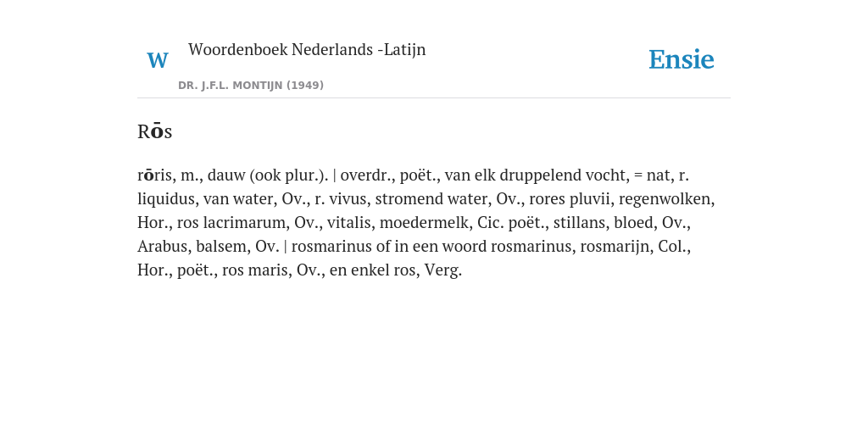868x434 pixels.
Task: Open the Ensie logo homepage link
Action: point(682,59)
